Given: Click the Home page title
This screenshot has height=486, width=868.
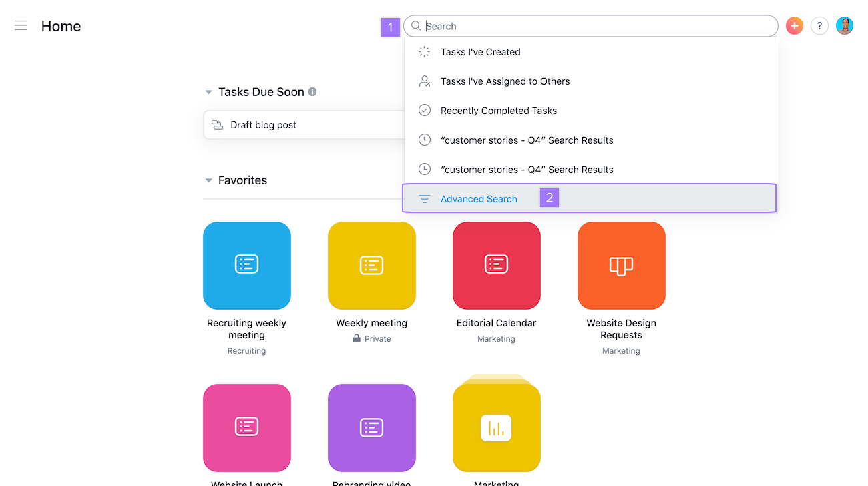Looking at the screenshot, I should pos(61,26).
